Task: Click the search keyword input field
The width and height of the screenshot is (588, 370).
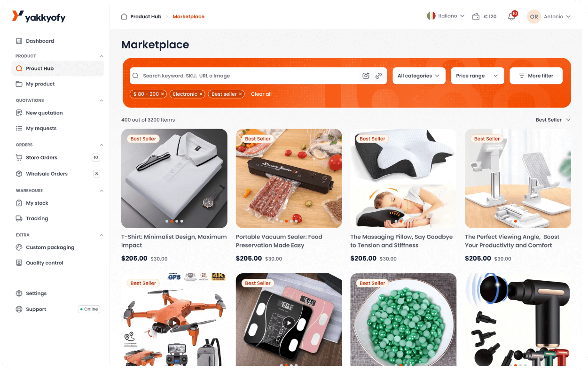Action: point(249,76)
